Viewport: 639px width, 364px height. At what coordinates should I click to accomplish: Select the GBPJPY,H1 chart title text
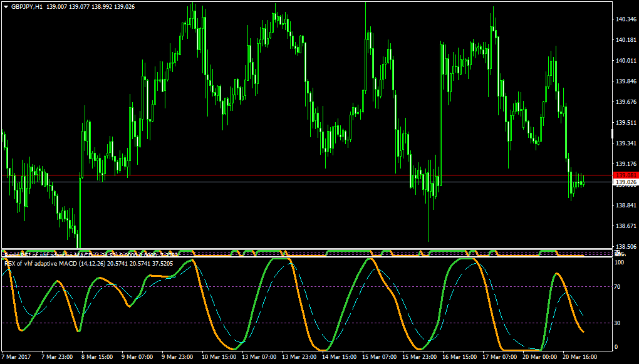point(27,7)
